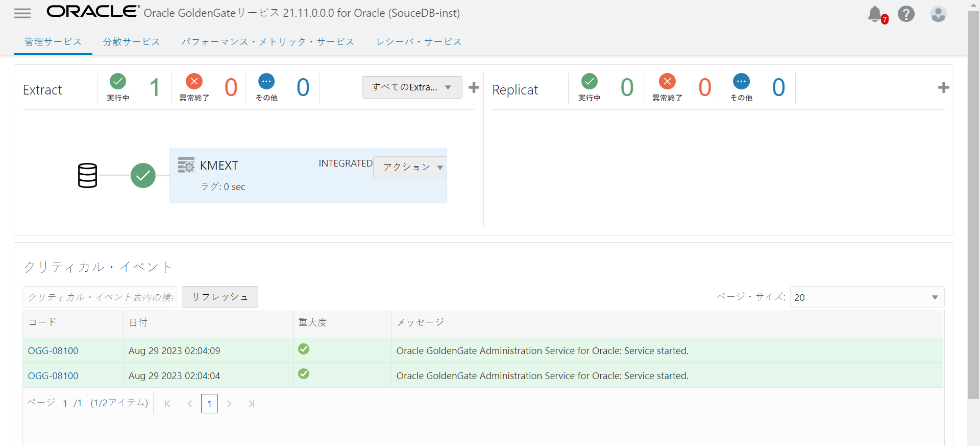Go to first page of events

(167, 404)
